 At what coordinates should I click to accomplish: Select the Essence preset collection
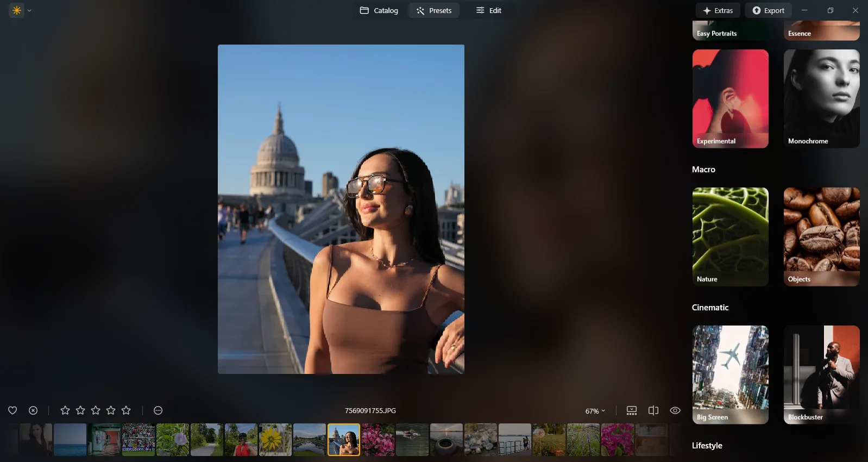822,30
